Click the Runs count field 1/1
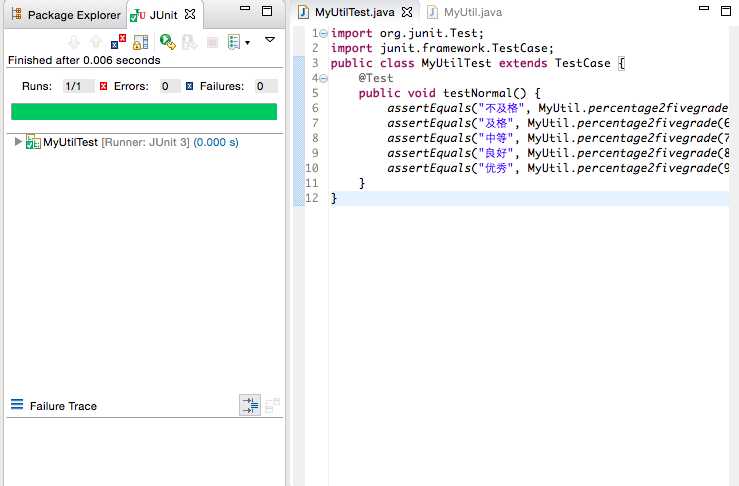This screenshot has width=739, height=486. point(78,86)
